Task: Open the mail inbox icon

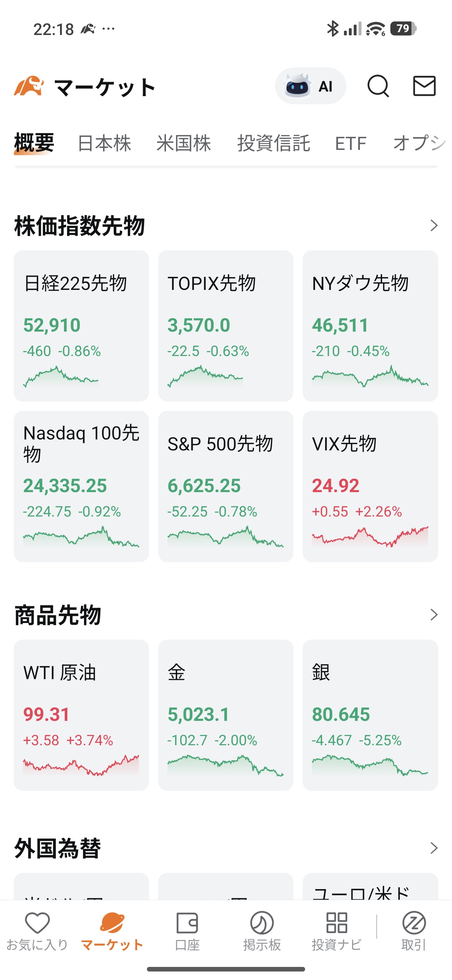Action: [424, 86]
